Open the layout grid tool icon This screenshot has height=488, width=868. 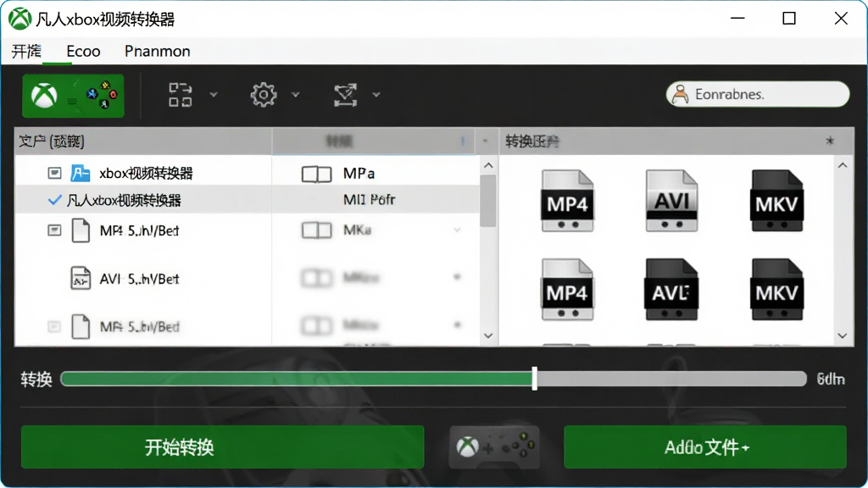181,95
